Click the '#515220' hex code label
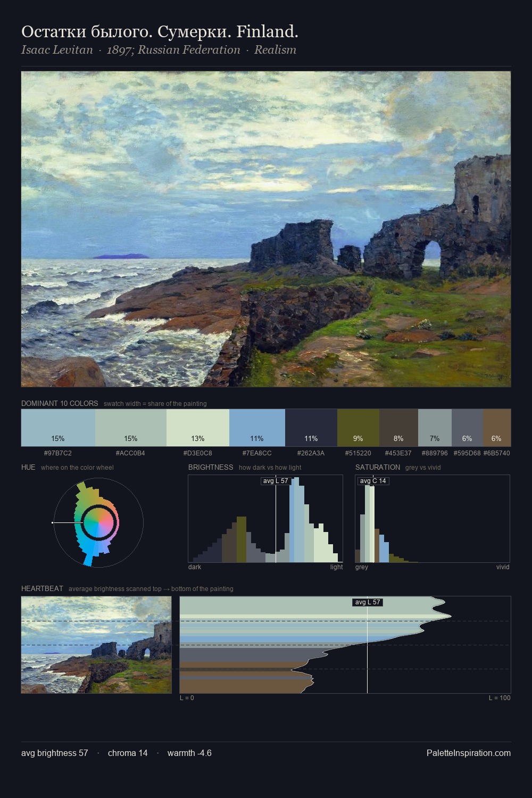Image resolution: width=532 pixels, height=798 pixels. click(x=358, y=453)
